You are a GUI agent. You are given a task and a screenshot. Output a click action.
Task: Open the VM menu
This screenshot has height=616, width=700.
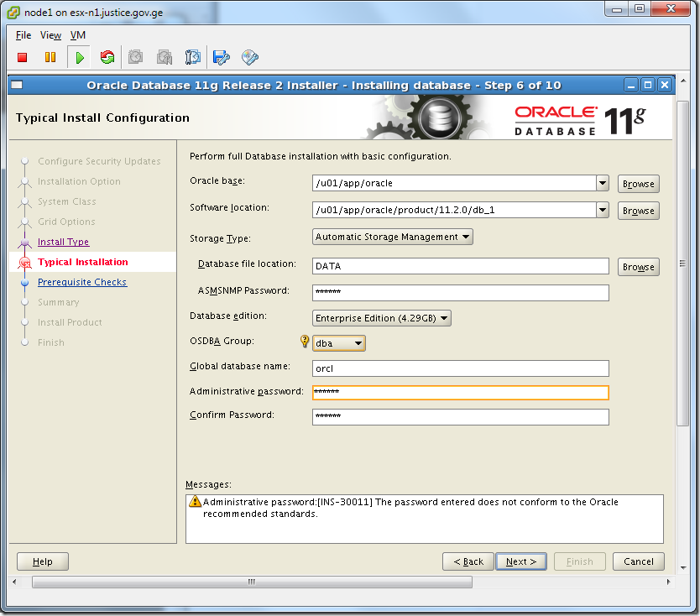(x=77, y=35)
